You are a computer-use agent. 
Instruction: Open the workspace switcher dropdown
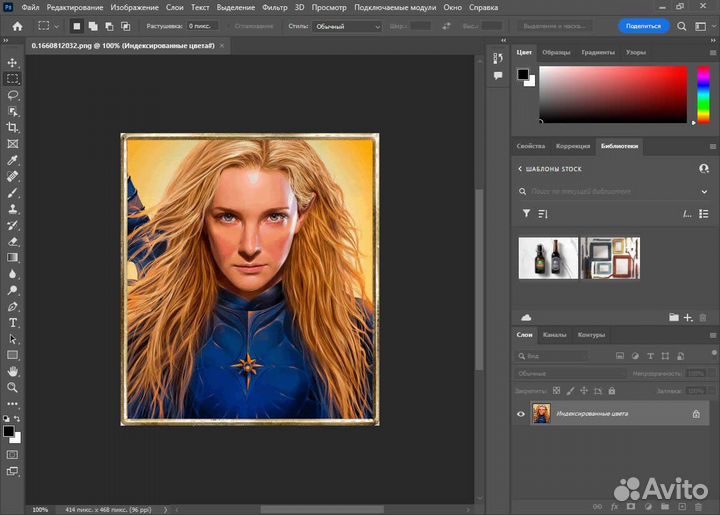coord(701,26)
